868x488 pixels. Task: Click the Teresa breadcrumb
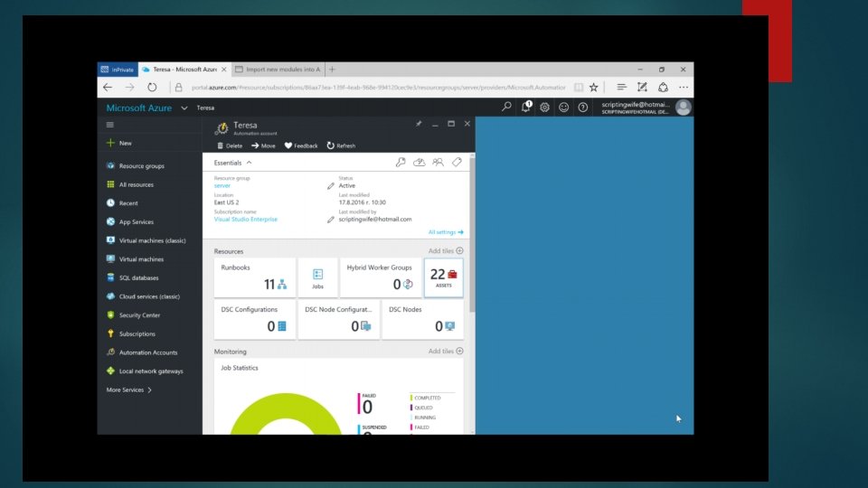pyautogui.click(x=205, y=108)
